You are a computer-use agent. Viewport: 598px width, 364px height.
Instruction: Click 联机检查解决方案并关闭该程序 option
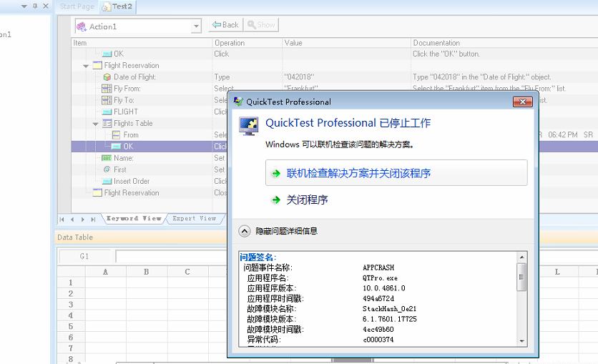396,173
